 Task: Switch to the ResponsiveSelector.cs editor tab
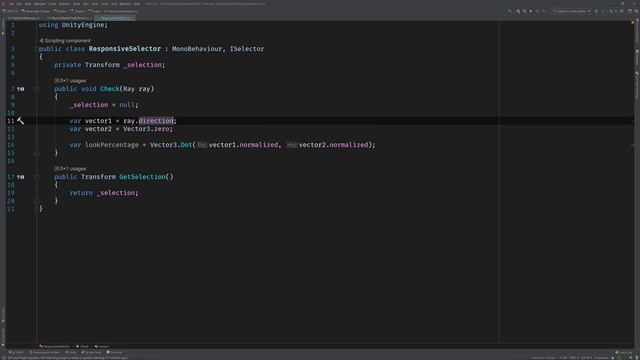(115, 18)
